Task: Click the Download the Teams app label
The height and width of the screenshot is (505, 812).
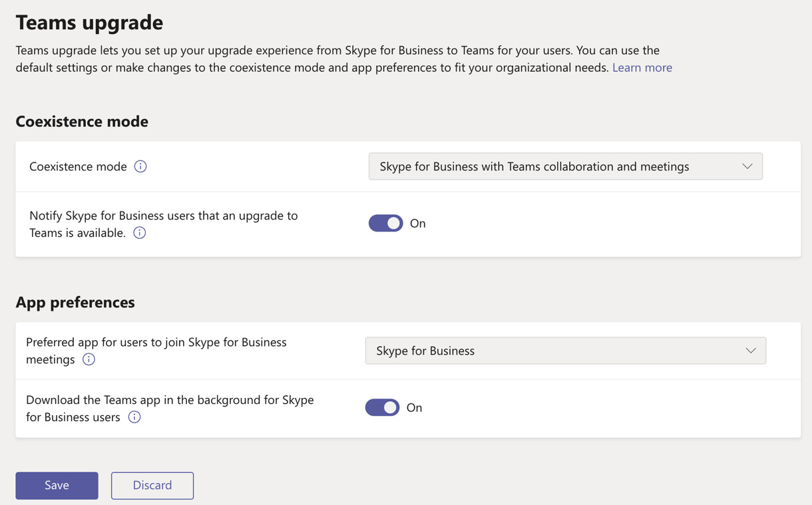Action: tap(170, 409)
